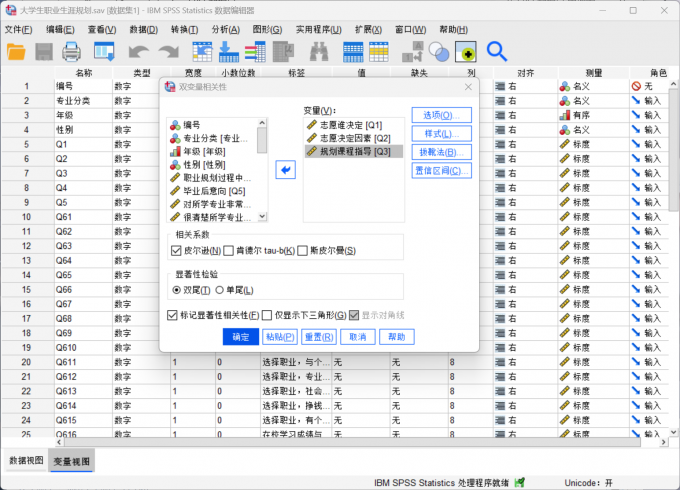The height and width of the screenshot is (490, 680).
Task: Select 志愿谁决定 [Q1] in variables list
Action: point(349,125)
